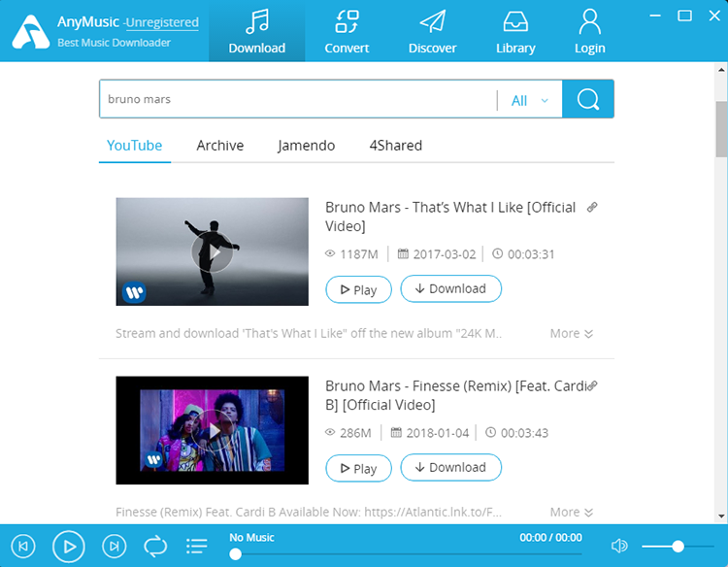This screenshot has height=567, width=728.
Task: Click the 00:00 / 00:00 time display
Action: pos(550,538)
